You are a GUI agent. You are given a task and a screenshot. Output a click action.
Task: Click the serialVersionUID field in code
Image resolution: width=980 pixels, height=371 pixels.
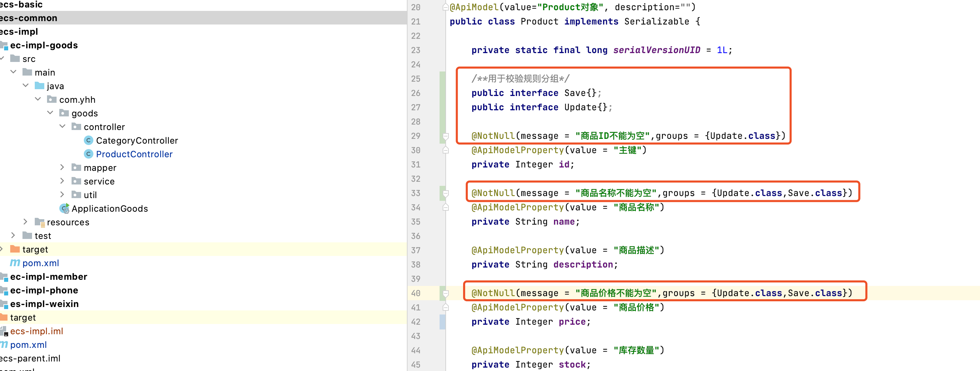[x=656, y=50]
